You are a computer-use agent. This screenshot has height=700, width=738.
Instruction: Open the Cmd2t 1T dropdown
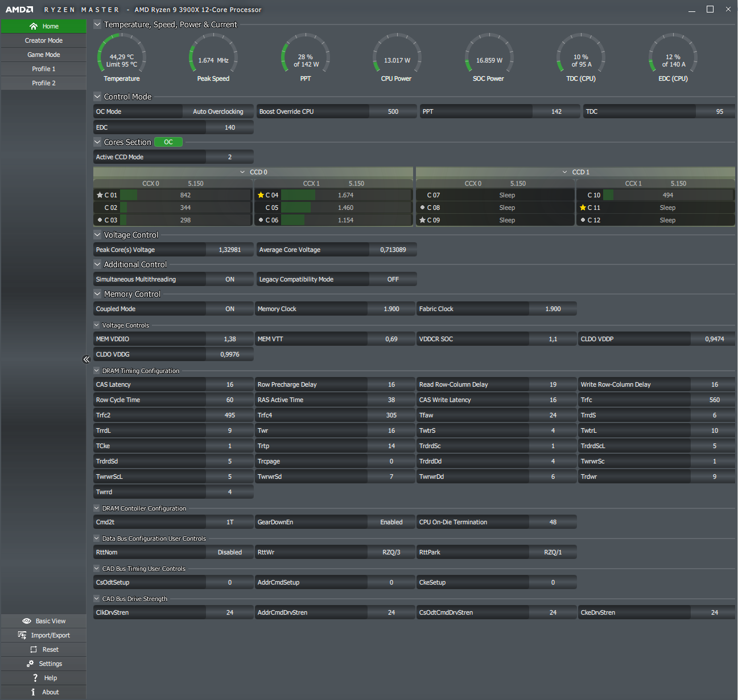[230, 522]
